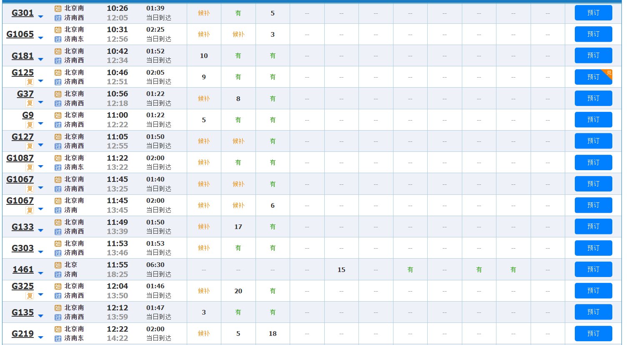
Task: Click the 始 origin icon in G301 row
Action: 58,8
